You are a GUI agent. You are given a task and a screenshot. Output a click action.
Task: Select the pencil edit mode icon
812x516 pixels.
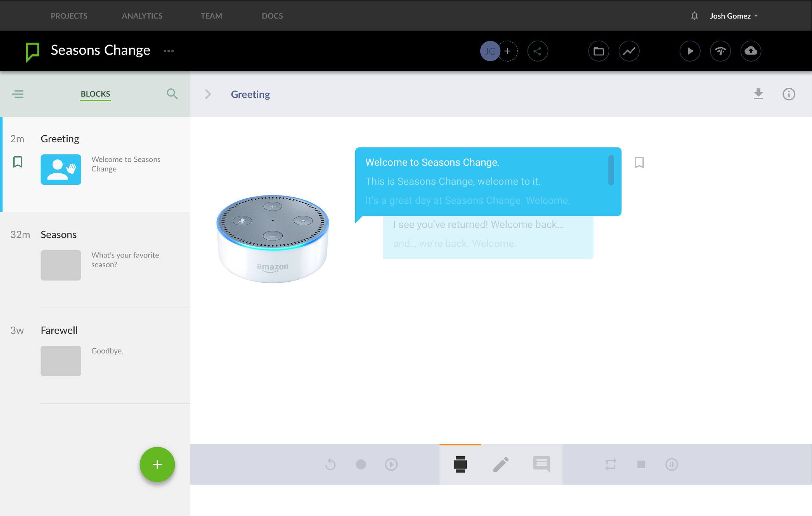pyautogui.click(x=501, y=464)
